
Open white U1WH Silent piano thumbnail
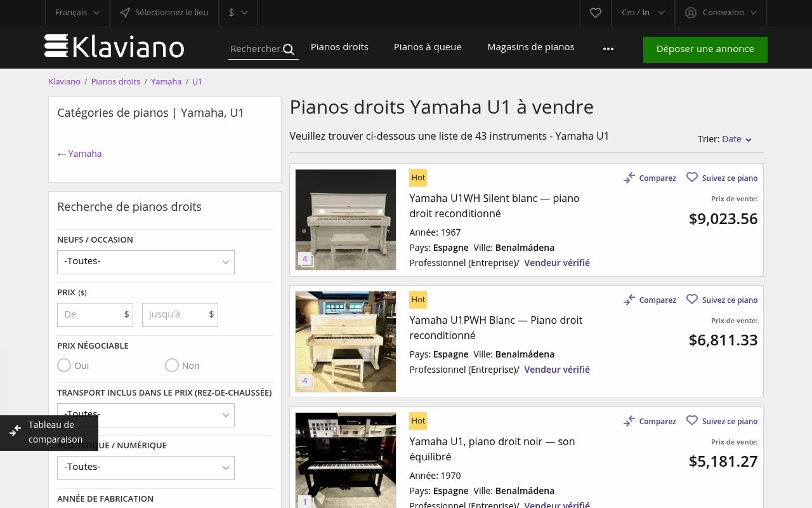[346, 220]
